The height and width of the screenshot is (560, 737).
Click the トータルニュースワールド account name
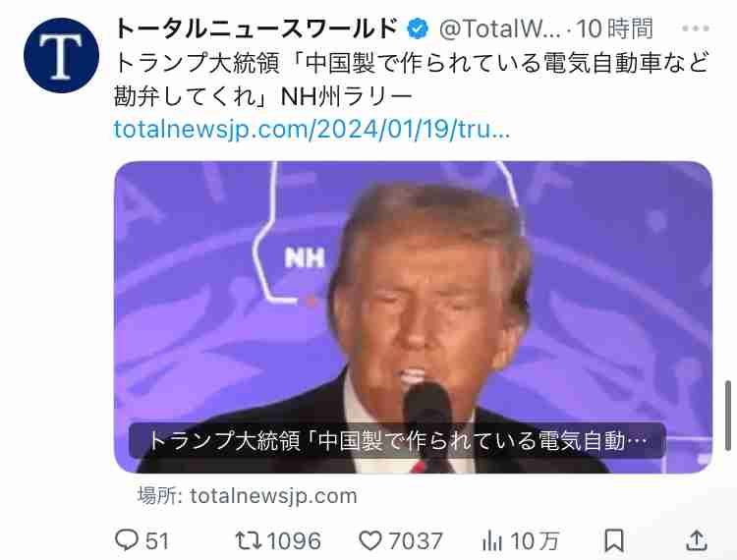point(256,28)
